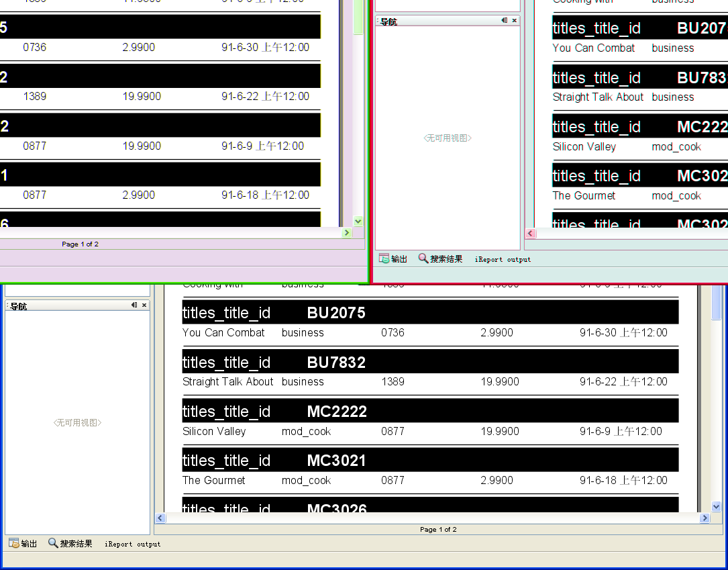
Task: Select the BU7832 group header in the bottom window
Action: [x=430, y=361]
